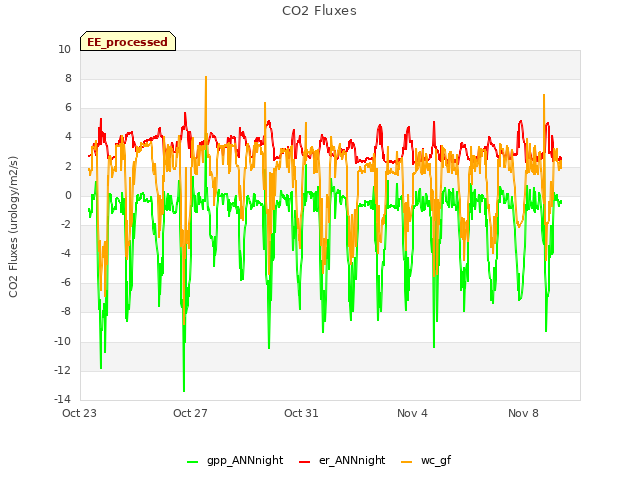Click the y-axis value -14
Viewport: 640px width, 480px height.
62,399
